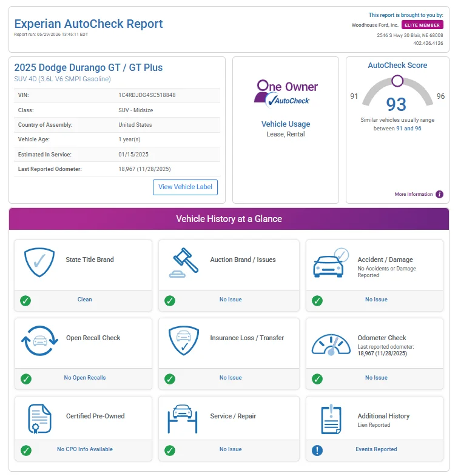Click the Report run timestamp
This screenshot has width=458, height=476.
pos(51,35)
